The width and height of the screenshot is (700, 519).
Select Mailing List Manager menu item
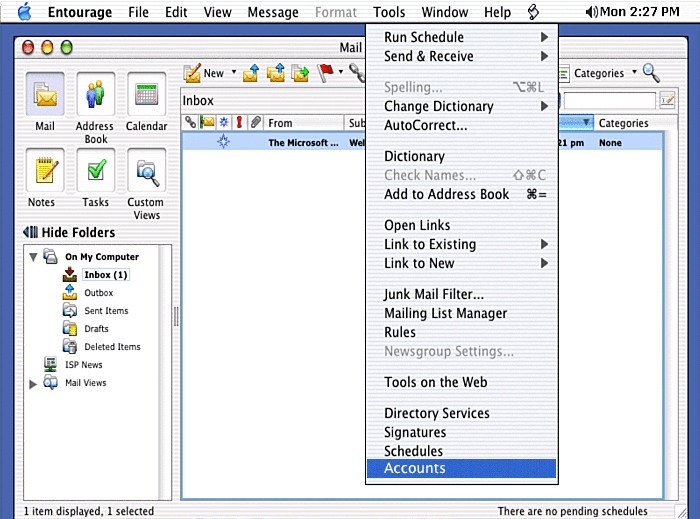tap(462, 313)
